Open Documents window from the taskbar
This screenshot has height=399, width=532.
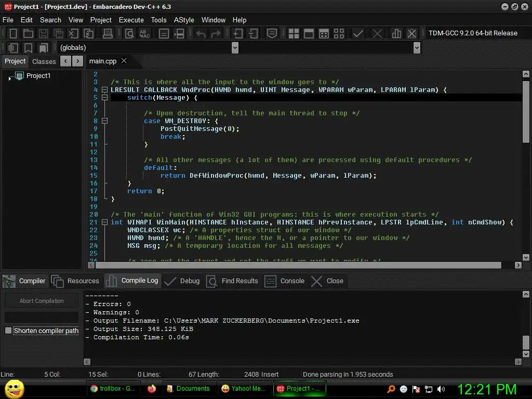[x=189, y=389]
